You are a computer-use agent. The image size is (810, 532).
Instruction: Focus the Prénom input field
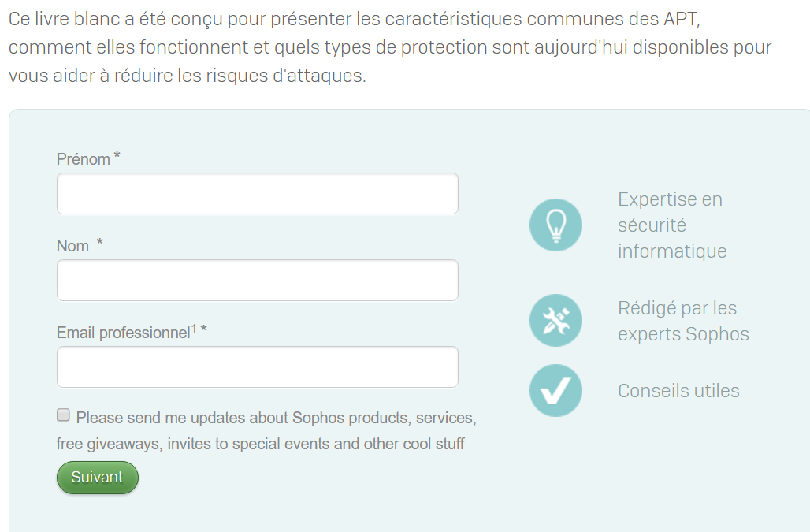click(257, 194)
